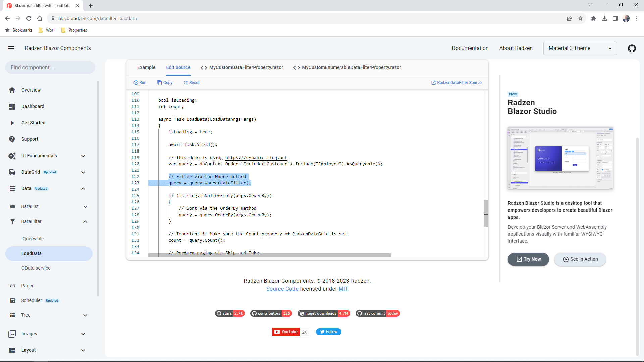The height and width of the screenshot is (362, 644).
Task: Open Chrome three-dot menu
Action: pyautogui.click(x=637, y=18)
